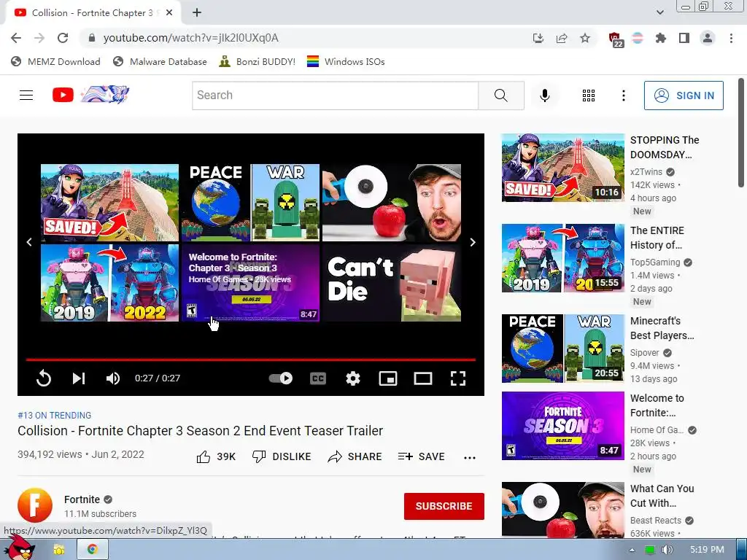Toggle theater mode

(x=422, y=378)
